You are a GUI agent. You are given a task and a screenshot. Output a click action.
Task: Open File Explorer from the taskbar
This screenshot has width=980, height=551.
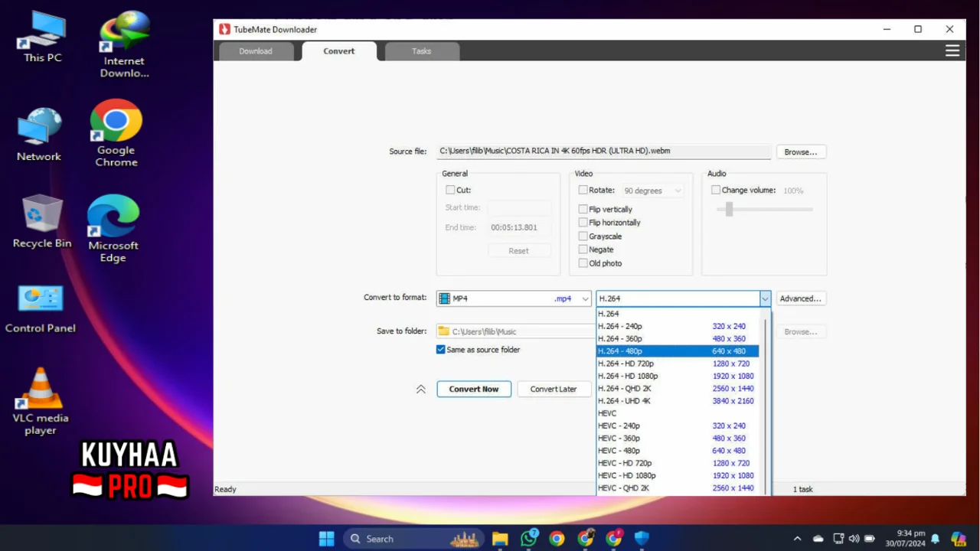coord(500,539)
